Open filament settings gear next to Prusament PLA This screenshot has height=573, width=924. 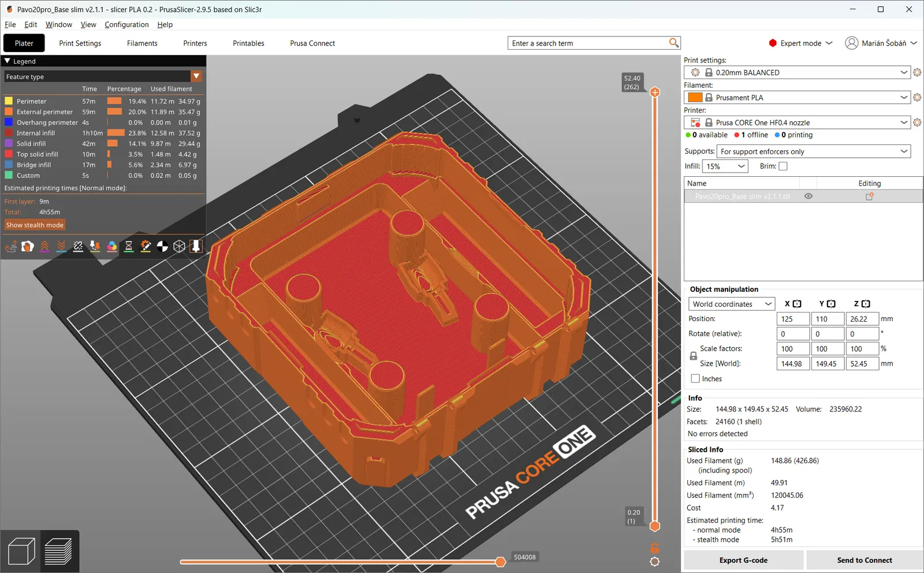tap(917, 98)
